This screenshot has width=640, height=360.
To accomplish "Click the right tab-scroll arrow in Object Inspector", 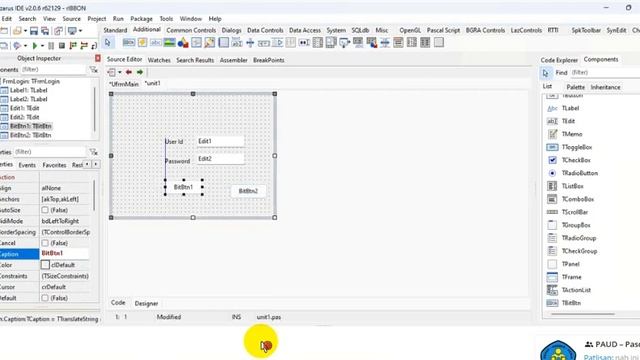I will click(x=96, y=164).
